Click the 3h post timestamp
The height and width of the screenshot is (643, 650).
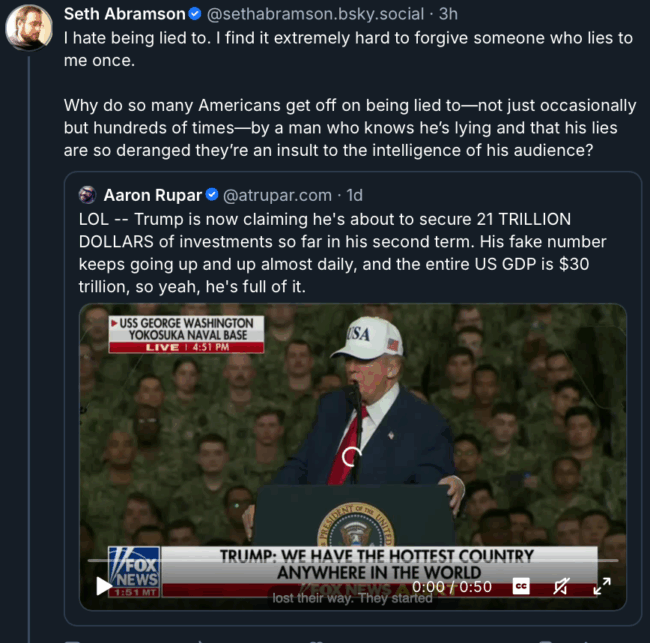[449, 14]
